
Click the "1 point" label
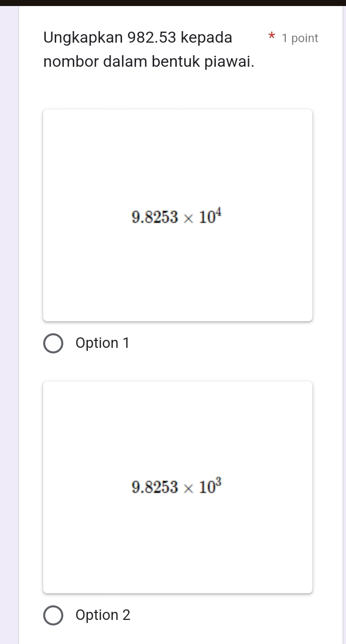300,38
